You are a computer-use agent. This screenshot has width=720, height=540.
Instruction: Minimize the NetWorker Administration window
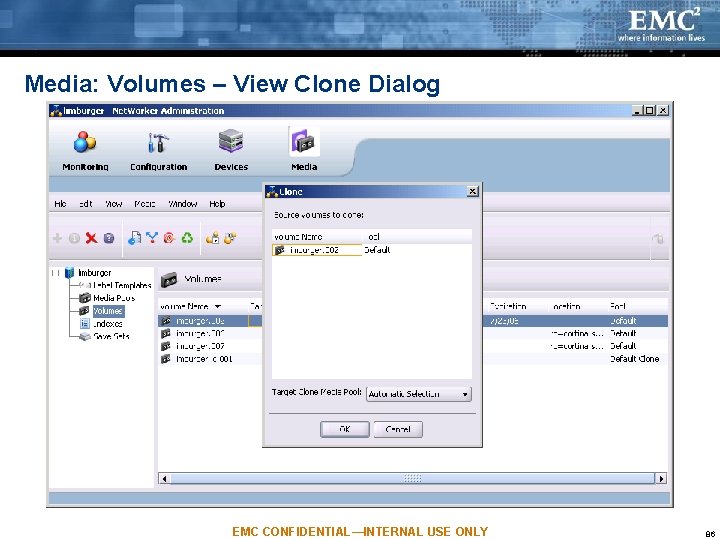636,111
